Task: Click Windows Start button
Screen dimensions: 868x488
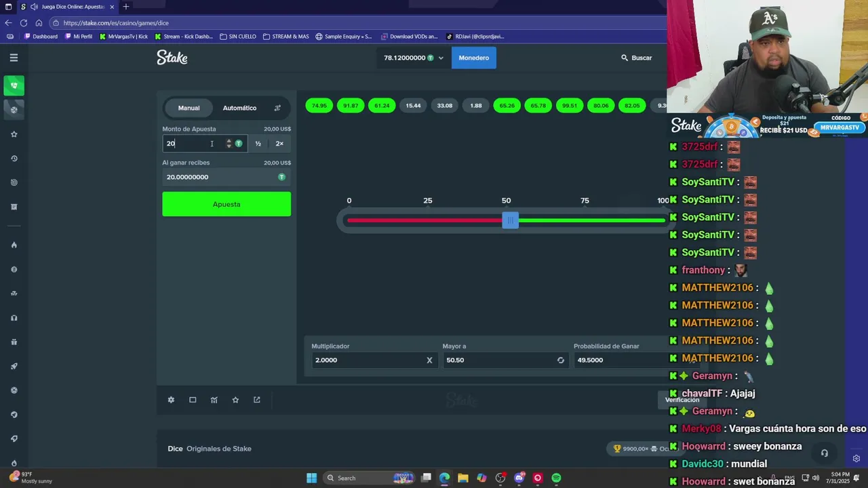Action: point(311,478)
